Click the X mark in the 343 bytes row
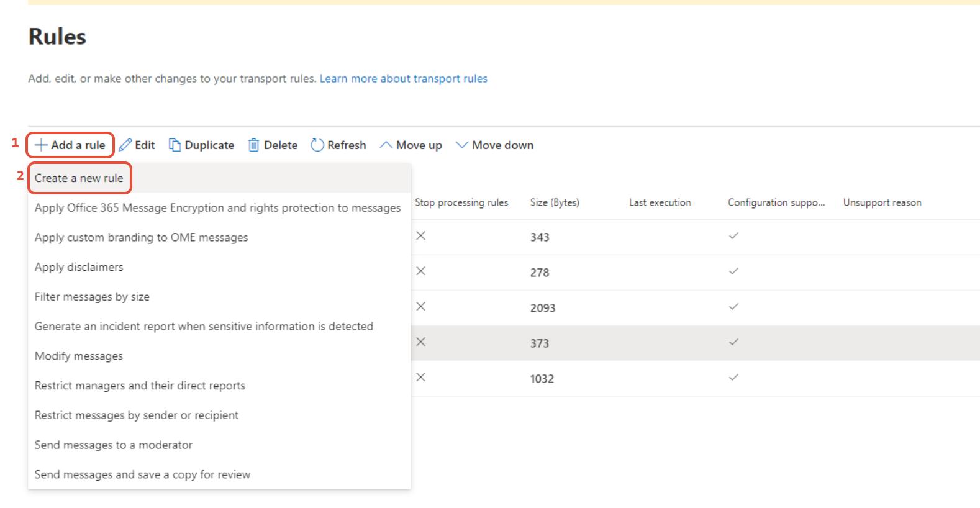980x508 pixels. (x=420, y=235)
